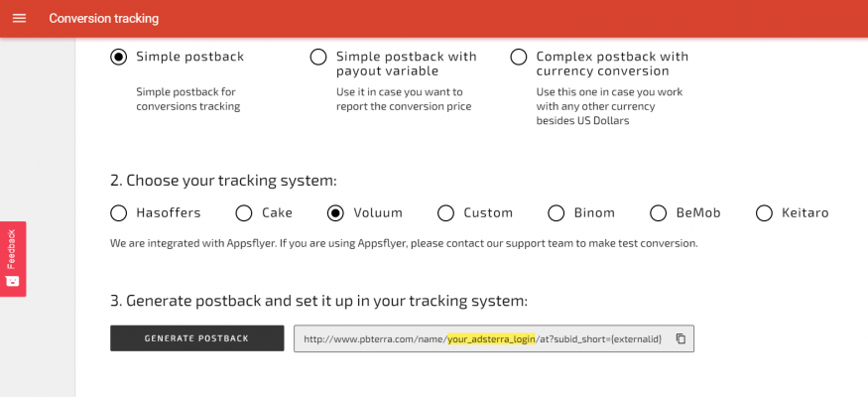
Task: Click the Appsflyer integration notice text
Action: (404, 243)
